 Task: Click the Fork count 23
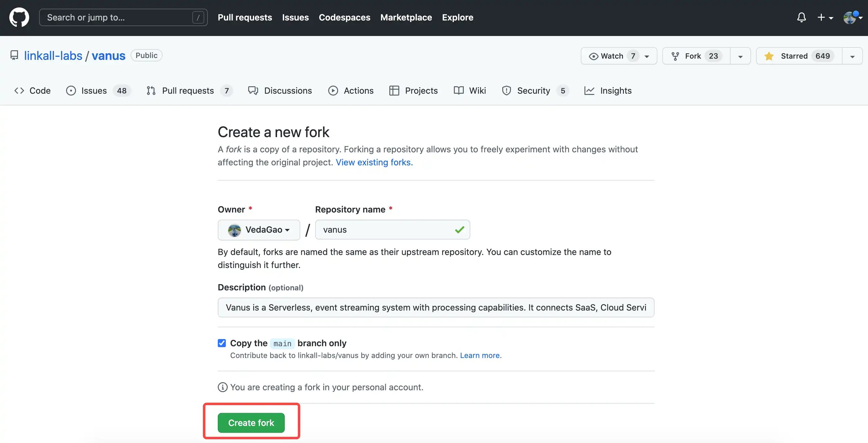click(713, 56)
